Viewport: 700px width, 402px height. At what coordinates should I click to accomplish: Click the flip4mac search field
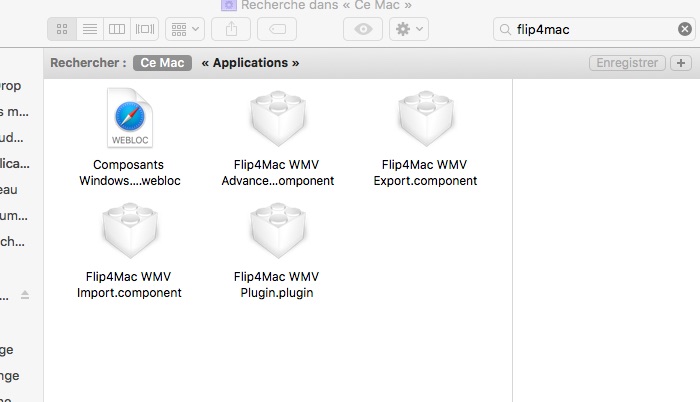pos(594,29)
